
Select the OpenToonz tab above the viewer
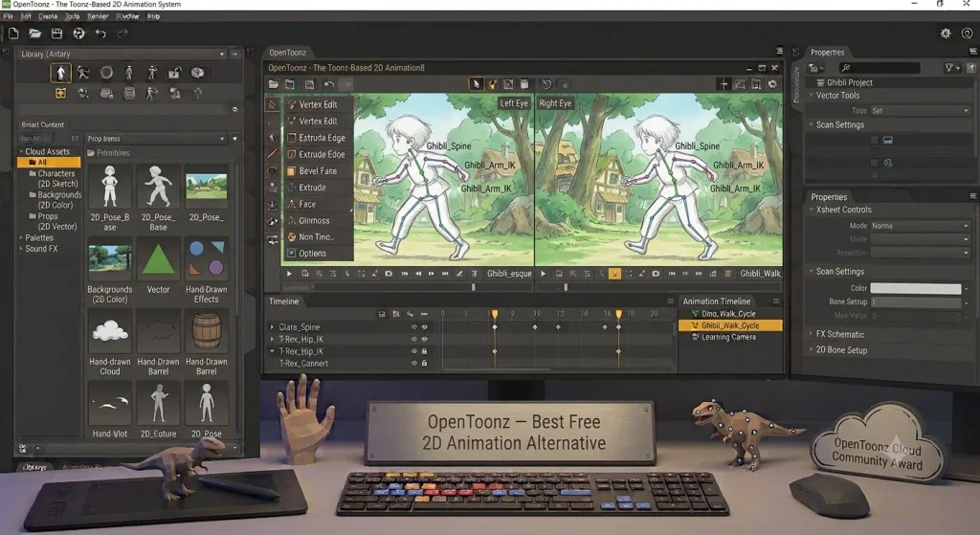[287, 53]
